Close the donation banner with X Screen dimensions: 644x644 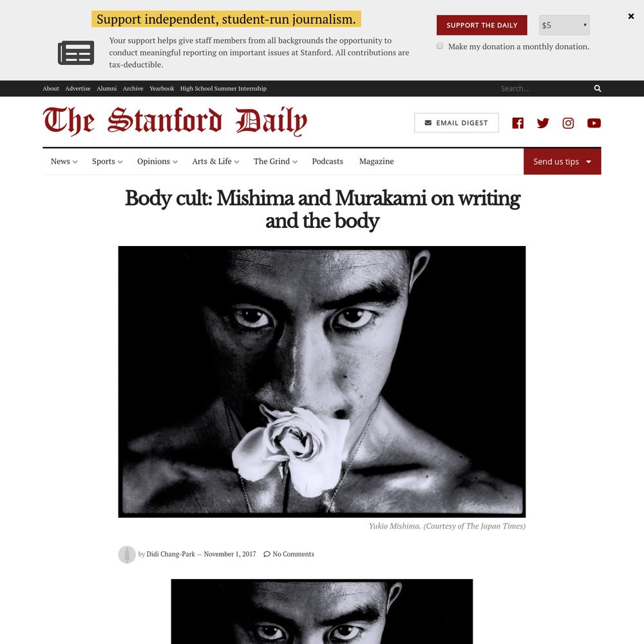click(631, 16)
